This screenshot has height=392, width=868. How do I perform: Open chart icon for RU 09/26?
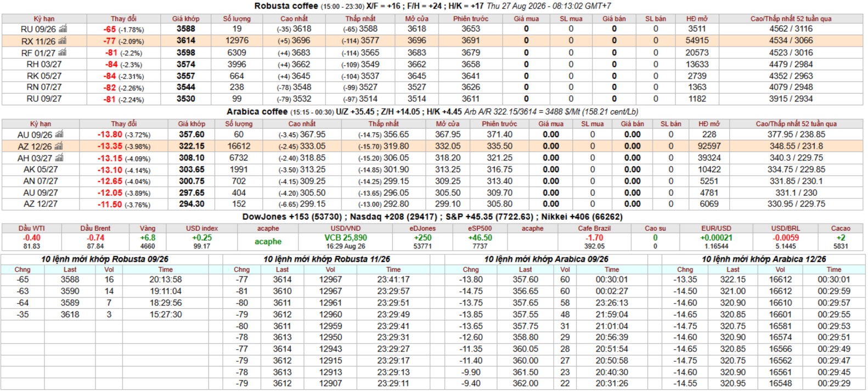[63, 29]
